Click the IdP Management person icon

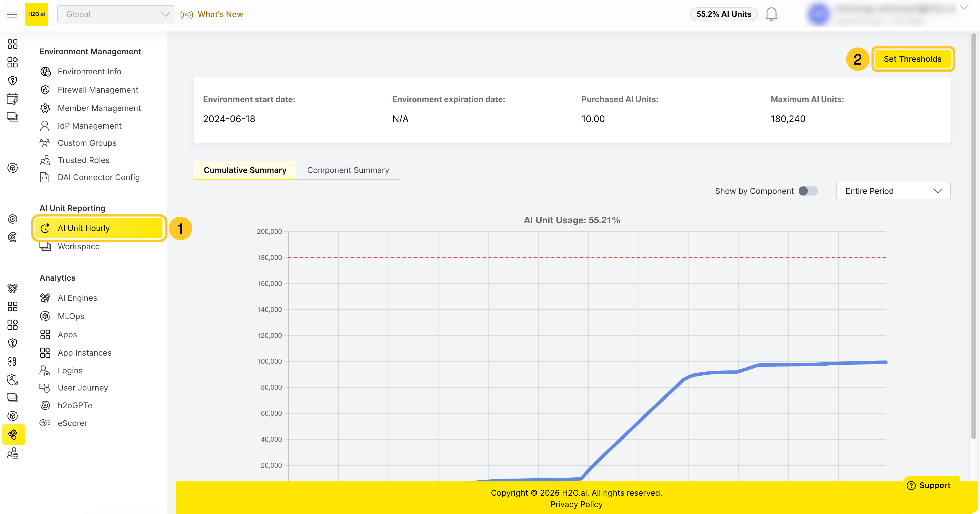tap(45, 126)
